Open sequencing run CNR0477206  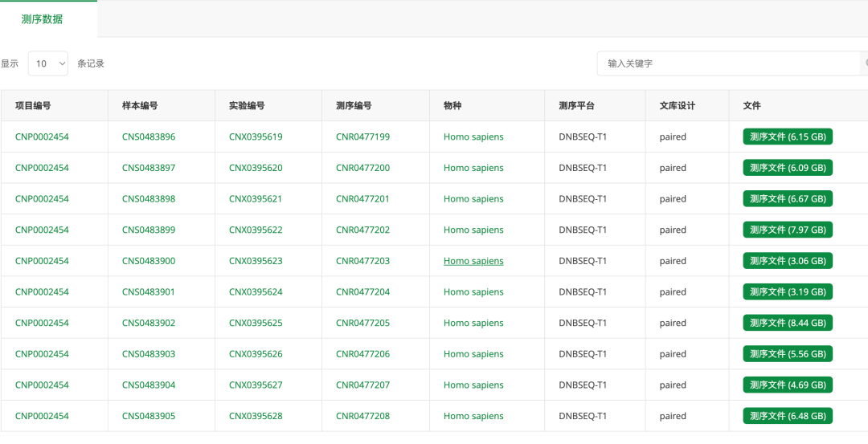click(362, 353)
